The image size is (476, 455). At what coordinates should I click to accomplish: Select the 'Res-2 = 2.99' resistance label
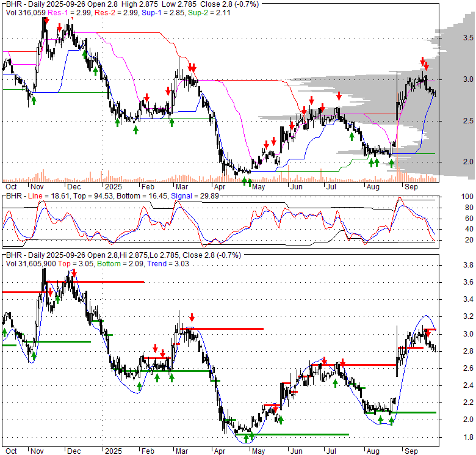117,13
